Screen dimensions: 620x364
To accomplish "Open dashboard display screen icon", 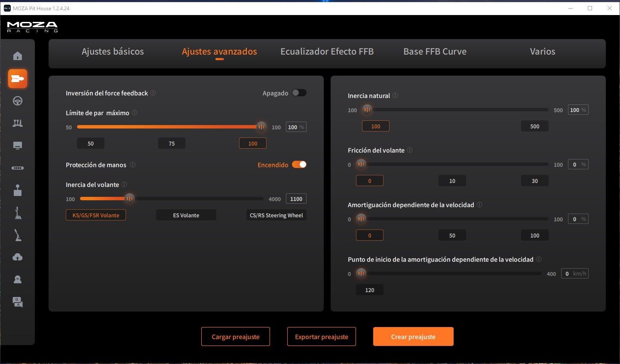I will (x=18, y=146).
